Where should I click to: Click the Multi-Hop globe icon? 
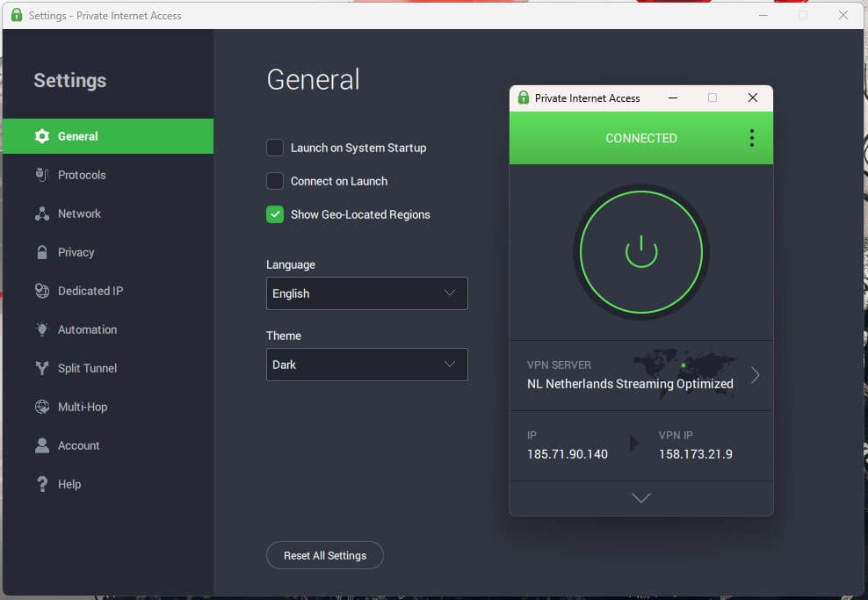click(x=42, y=407)
